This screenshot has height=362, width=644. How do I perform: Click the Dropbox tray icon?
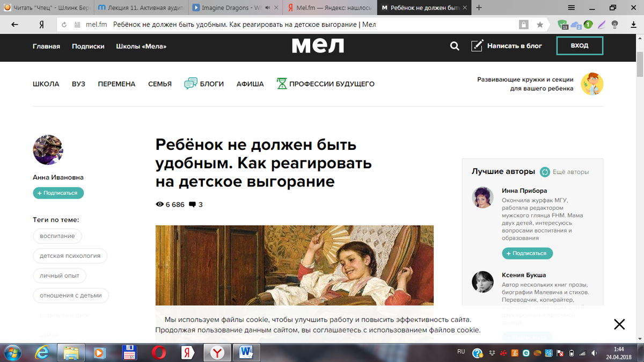pyautogui.click(x=492, y=353)
